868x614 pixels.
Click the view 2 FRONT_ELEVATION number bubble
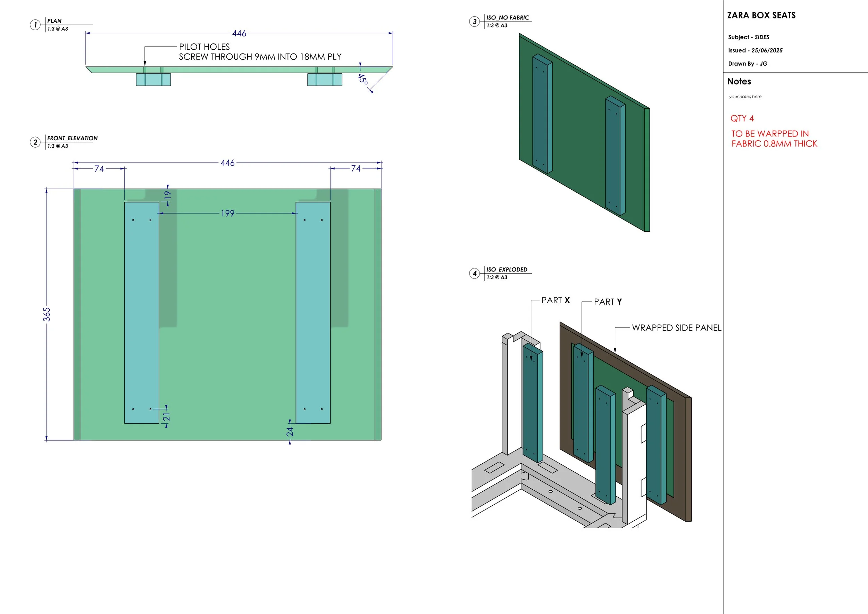coord(35,142)
